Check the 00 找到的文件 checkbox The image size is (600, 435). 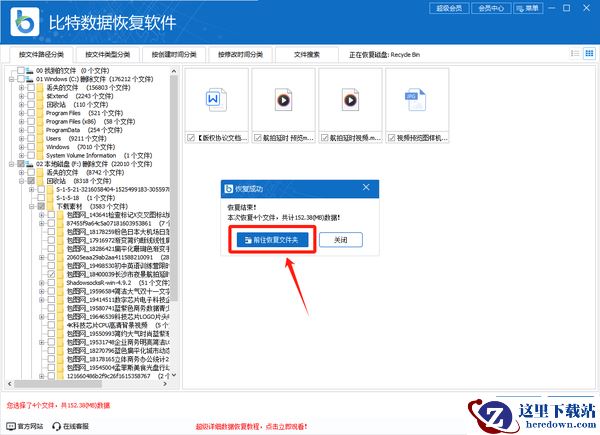(21, 71)
